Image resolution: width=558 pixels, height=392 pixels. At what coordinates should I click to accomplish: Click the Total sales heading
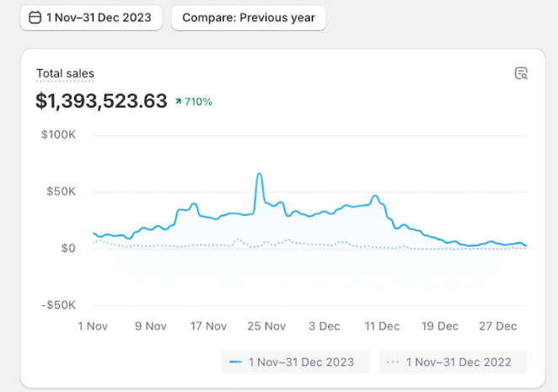(65, 73)
